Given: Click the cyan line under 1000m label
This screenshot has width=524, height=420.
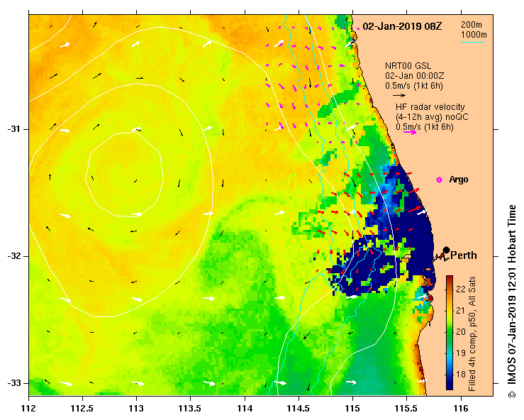Looking at the screenshot, I should (x=472, y=42).
